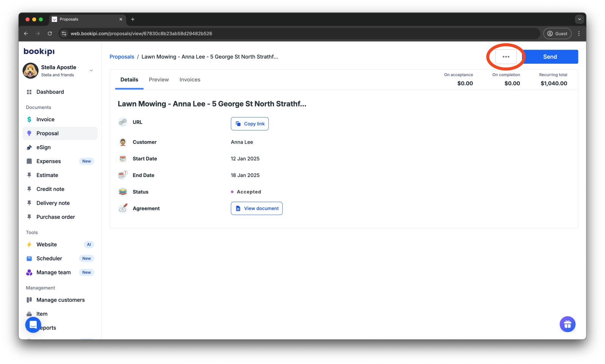Click the Recurring total $1,040.00 value
Viewport: 605px width, 364px height.
pos(554,83)
